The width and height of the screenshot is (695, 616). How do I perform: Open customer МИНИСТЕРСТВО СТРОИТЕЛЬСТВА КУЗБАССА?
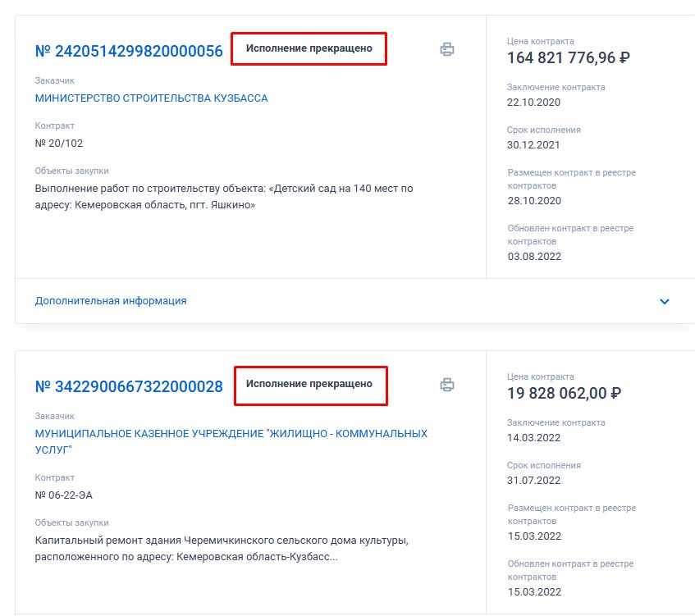[x=151, y=98]
